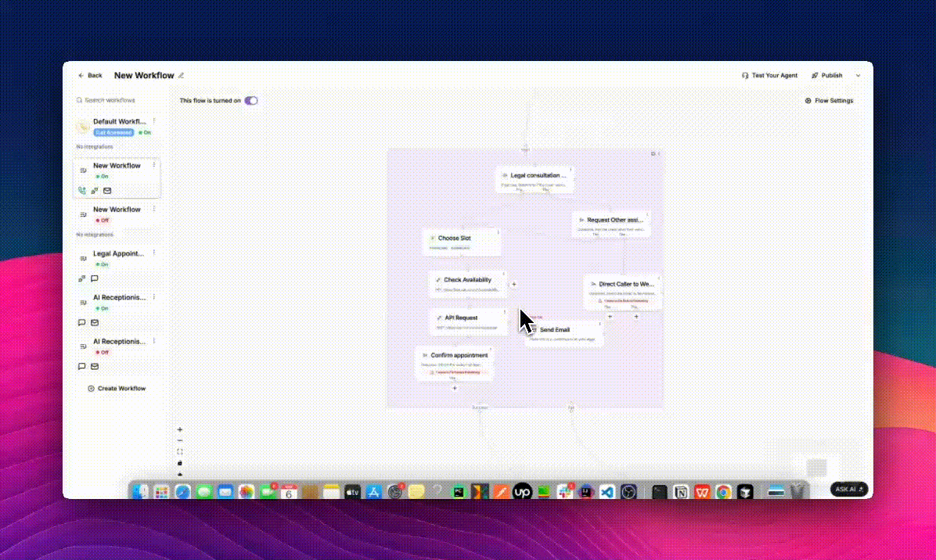The width and height of the screenshot is (936, 560).
Task: Add step via plus beside Check Availability
Action: [514, 285]
